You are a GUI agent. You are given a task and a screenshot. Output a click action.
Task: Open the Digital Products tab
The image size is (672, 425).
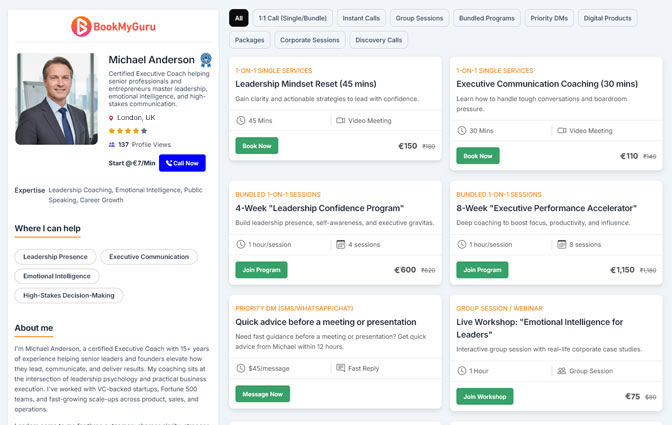pyautogui.click(x=608, y=18)
